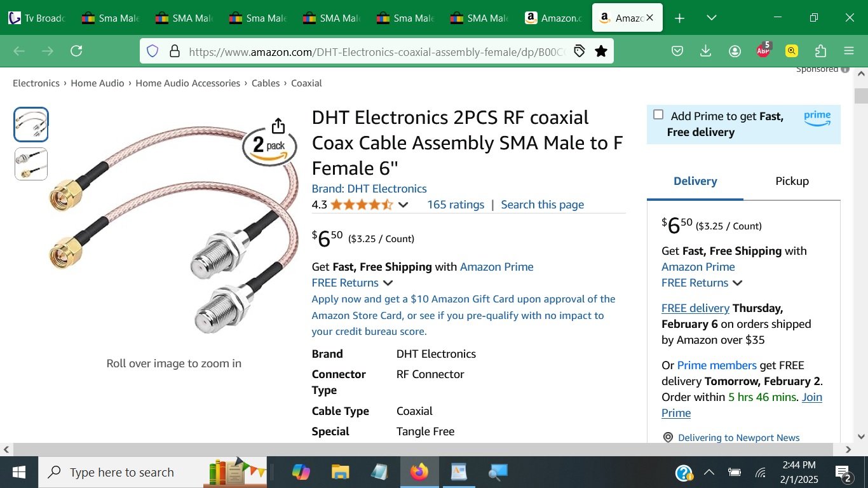The height and width of the screenshot is (488, 868).
Task: Expand FREE Returns in the delivery box
Action: [737, 283]
